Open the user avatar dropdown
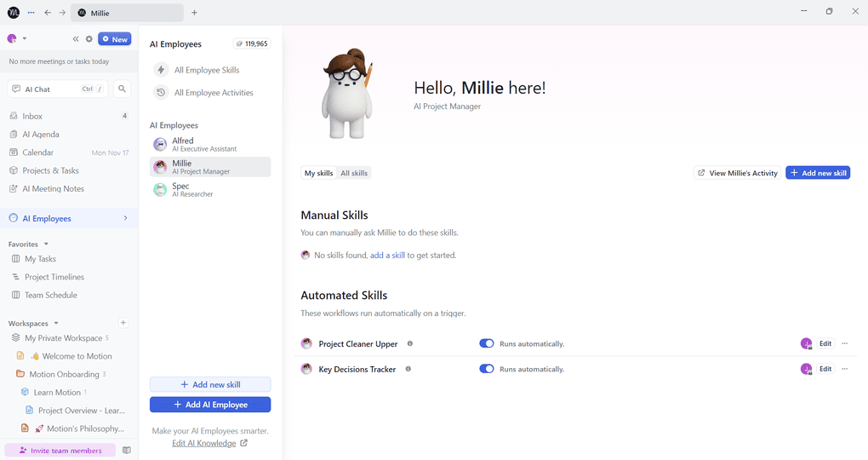This screenshot has height=460, width=868. 17,39
